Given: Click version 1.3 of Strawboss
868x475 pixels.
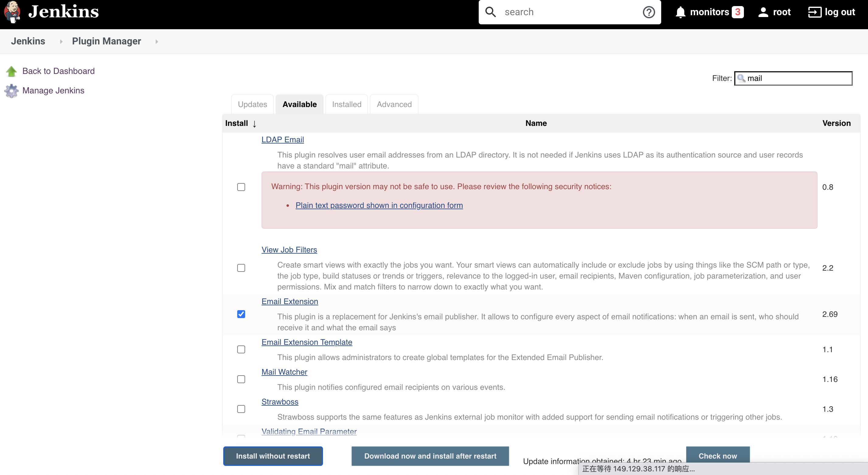Looking at the screenshot, I should [828, 409].
